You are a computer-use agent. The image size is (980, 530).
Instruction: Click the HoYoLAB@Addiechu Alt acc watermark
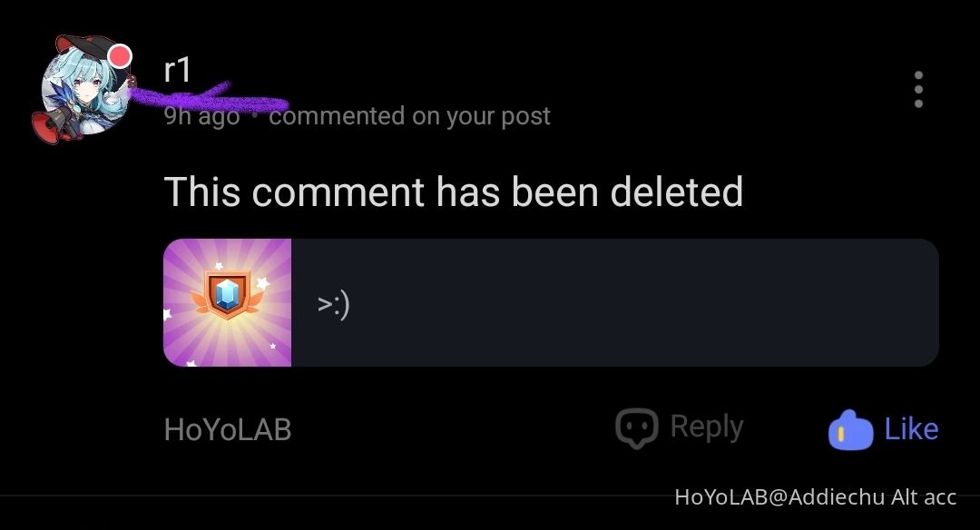click(816, 497)
